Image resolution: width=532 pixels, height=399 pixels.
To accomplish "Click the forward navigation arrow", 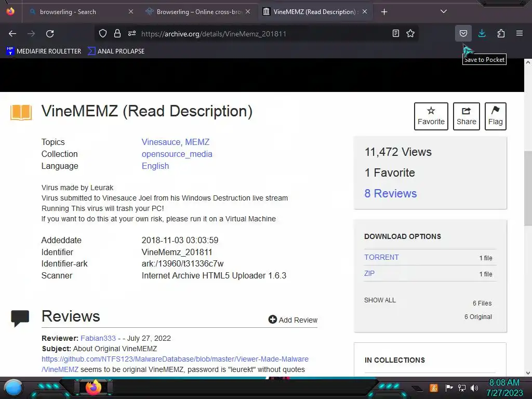I will [31, 34].
